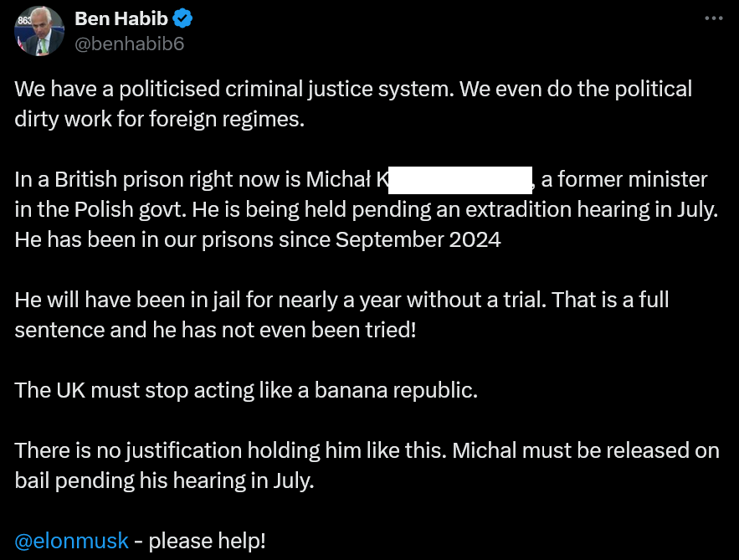
Task: Open the @benhabib6 handle link
Action: click(x=130, y=44)
